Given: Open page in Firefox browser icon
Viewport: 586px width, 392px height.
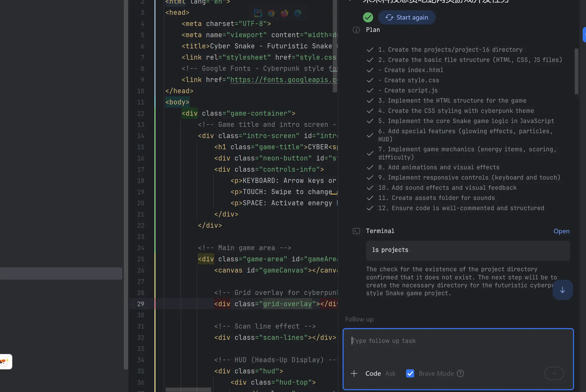Looking at the screenshot, I should coord(284,13).
